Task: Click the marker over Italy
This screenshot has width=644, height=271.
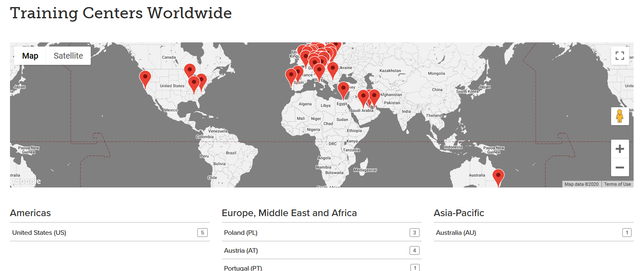Action: tap(319, 72)
